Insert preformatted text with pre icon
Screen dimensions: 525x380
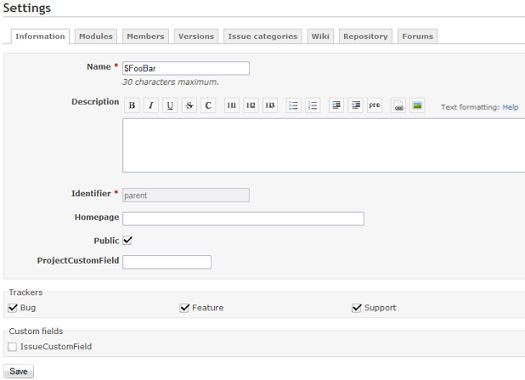375,105
